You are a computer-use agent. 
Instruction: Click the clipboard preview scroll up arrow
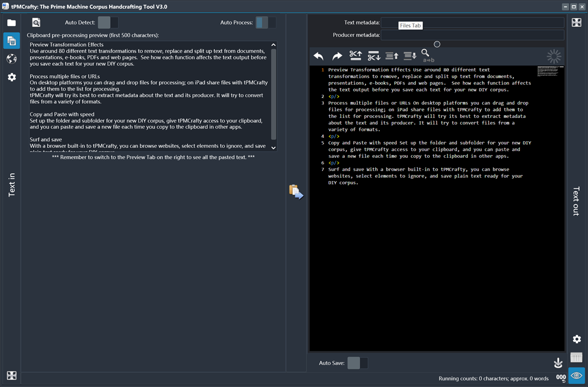(x=274, y=45)
